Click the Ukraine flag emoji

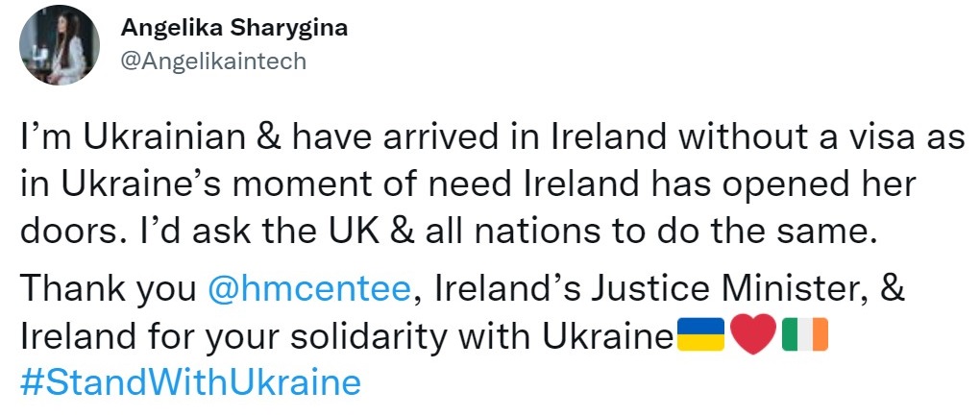pos(701,334)
